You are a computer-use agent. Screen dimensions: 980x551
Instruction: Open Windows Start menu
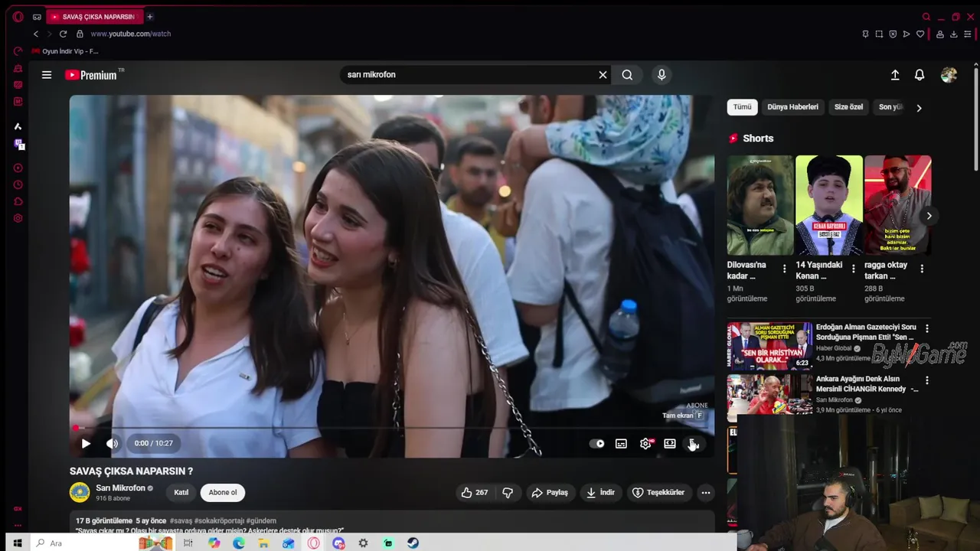[x=17, y=543]
